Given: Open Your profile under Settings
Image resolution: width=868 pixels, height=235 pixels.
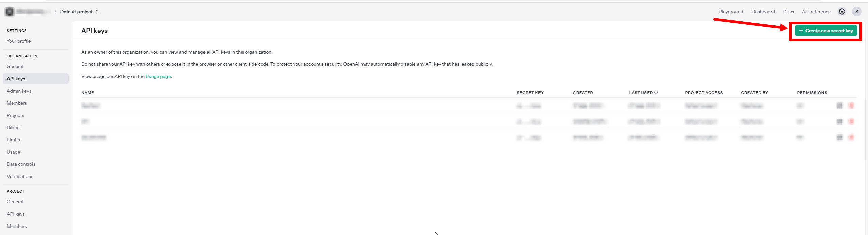Looking at the screenshot, I should coord(19,41).
